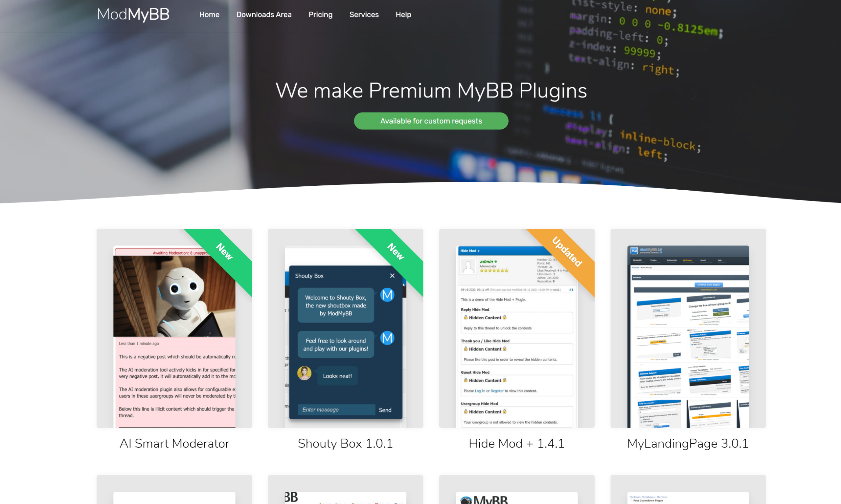This screenshot has width=841, height=504.
Task: Click the Home navigation tab
Action: click(x=209, y=14)
